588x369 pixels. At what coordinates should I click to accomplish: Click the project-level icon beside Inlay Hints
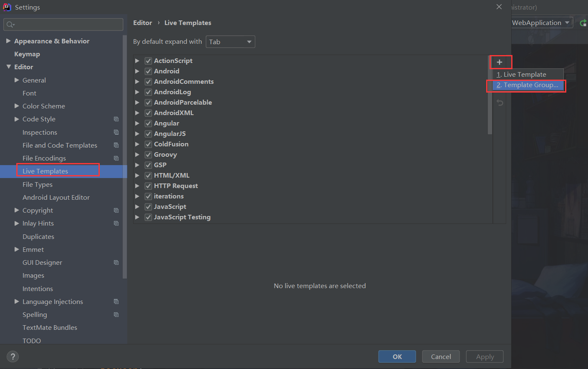(x=116, y=223)
